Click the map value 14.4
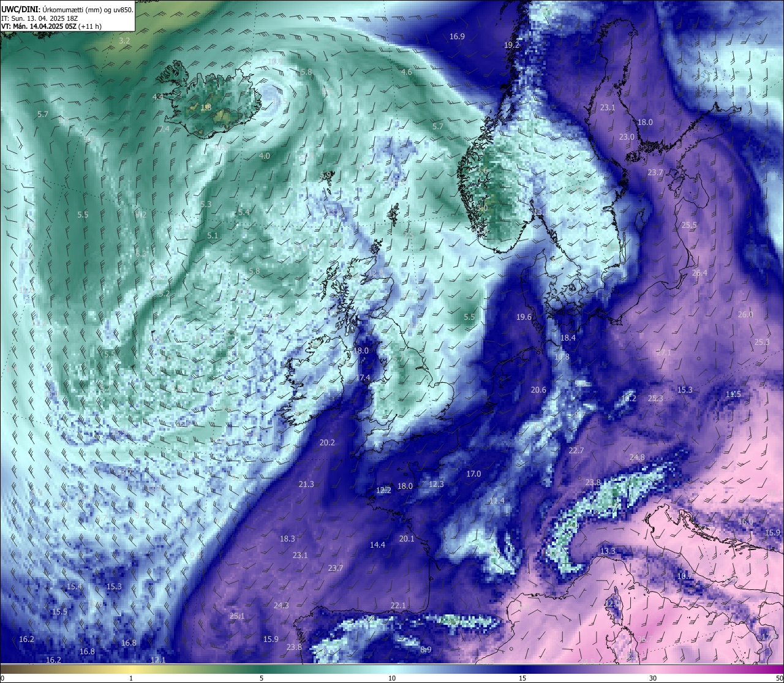Viewport: 784px width, 683px height. (377, 545)
